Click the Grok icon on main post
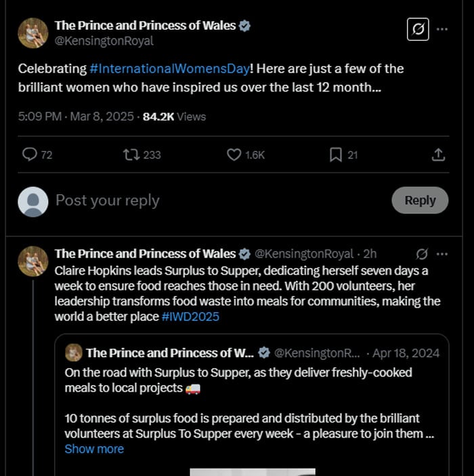This screenshot has height=476, width=474. (x=418, y=30)
